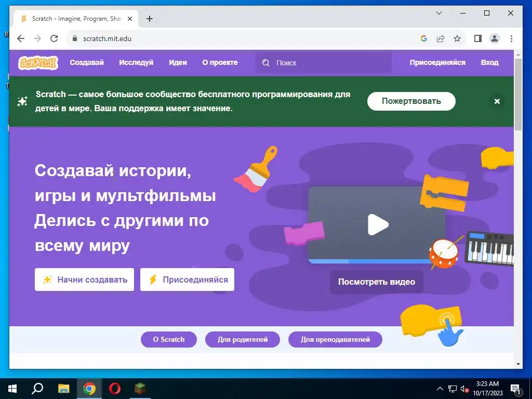
Task: Open the Для преподавателей pill button
Action: 335,339
